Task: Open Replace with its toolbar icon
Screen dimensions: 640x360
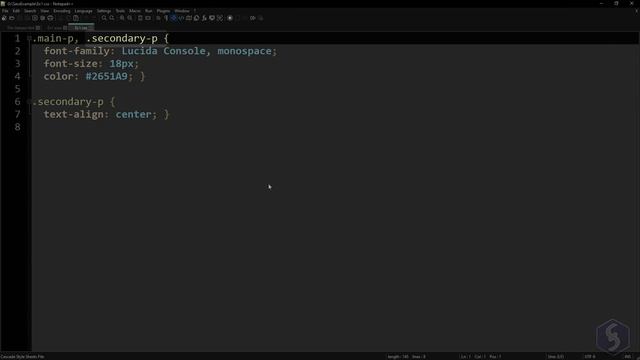Action: pyautogui.click(x=112, y=18)
